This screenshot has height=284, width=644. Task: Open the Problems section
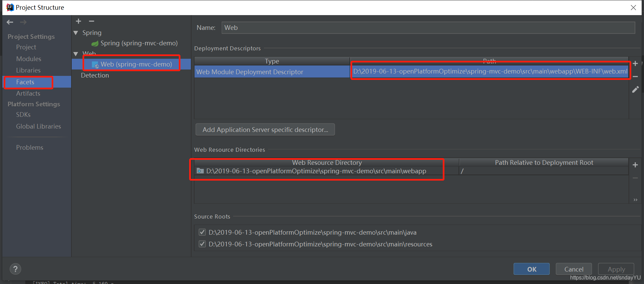(x=30, y=147)
